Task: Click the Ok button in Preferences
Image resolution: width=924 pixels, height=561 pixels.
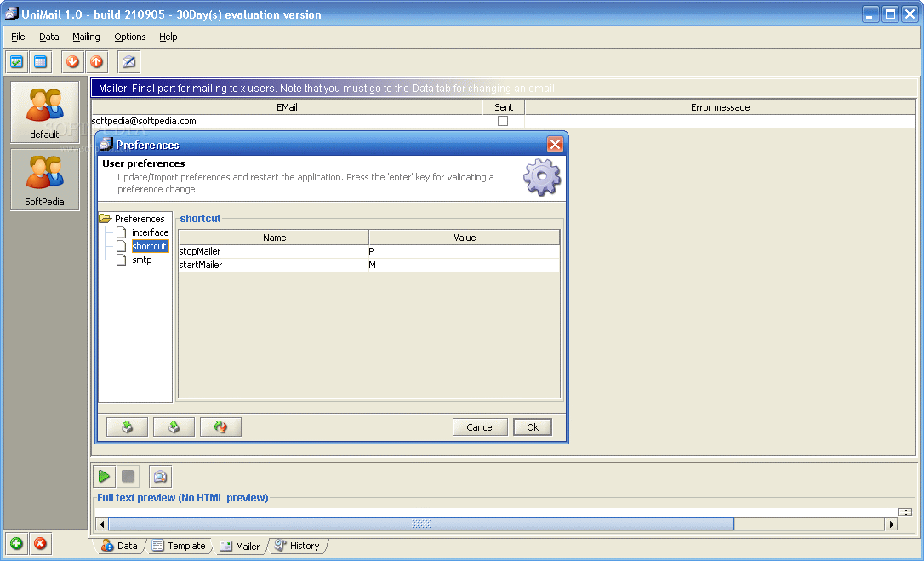Action: tap(533, 427)
